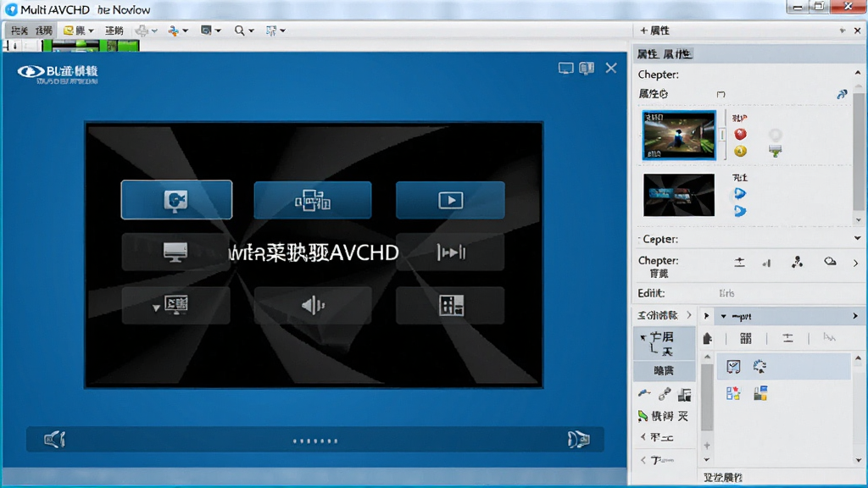Select the dotted circular refresh icon in the highlighted row
The height and width of the screenshot is (488, 868).
[x=759, y=366]
